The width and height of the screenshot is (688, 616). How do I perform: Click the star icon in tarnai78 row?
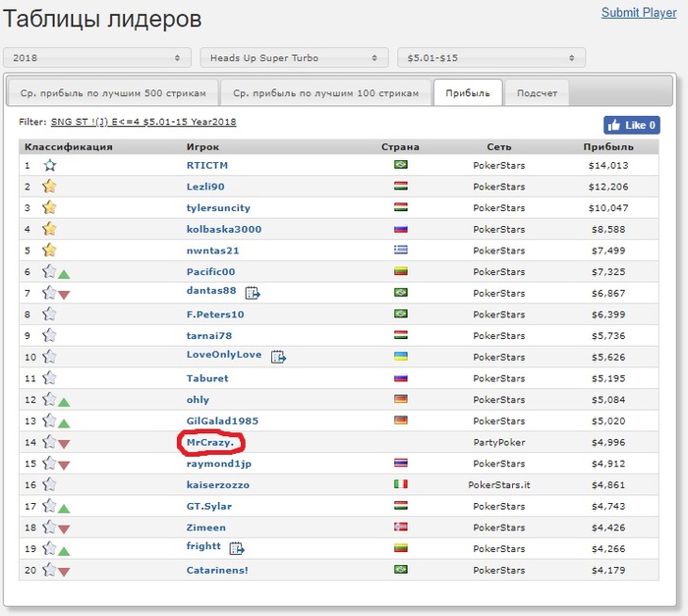(49, 336)
